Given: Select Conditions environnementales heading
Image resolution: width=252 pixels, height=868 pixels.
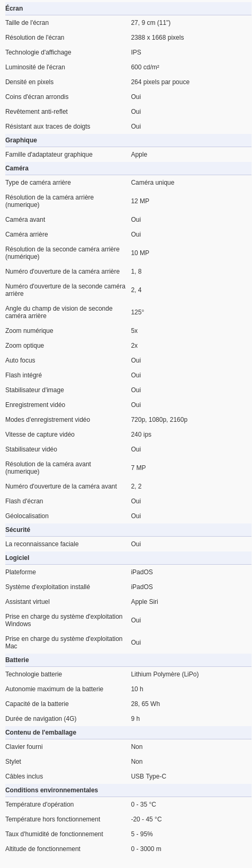Looking at the screenshot, I should pos(51,790).
